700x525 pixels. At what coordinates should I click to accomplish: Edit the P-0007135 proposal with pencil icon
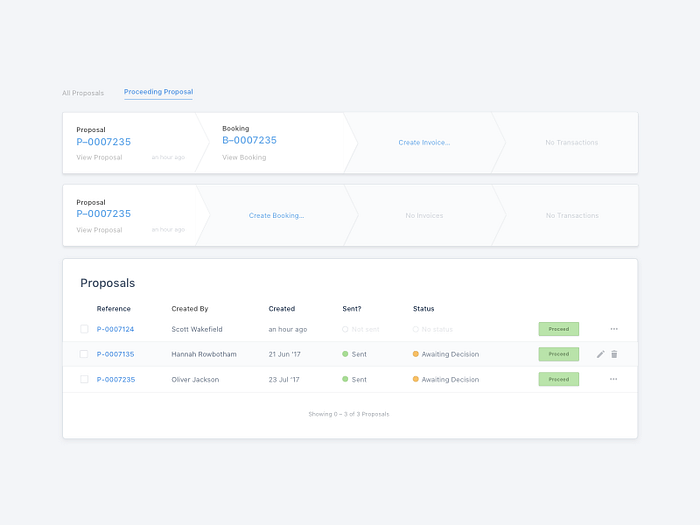tap(600, 354)
